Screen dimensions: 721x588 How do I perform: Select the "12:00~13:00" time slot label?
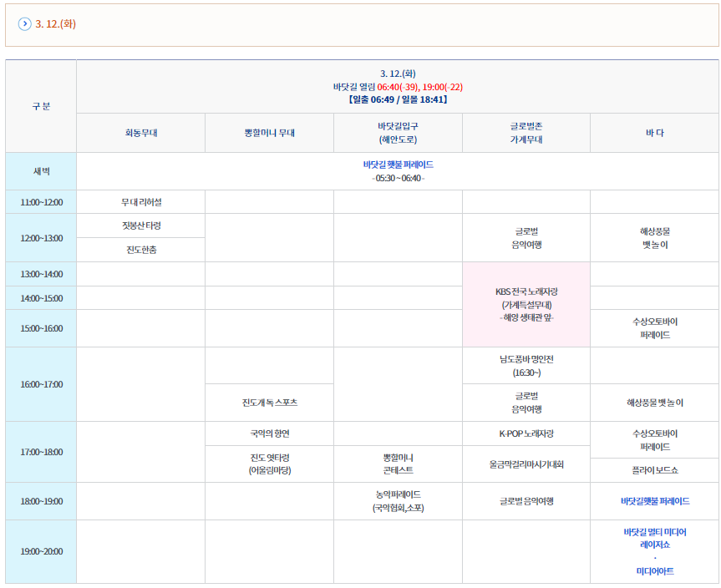(x=41, y=238)
